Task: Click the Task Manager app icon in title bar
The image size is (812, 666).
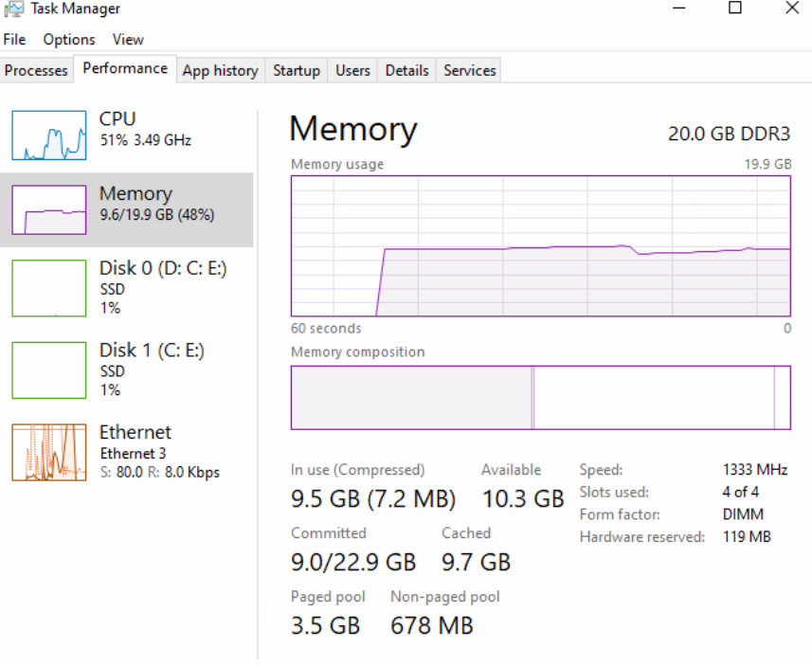Action: tap(14, 9)
